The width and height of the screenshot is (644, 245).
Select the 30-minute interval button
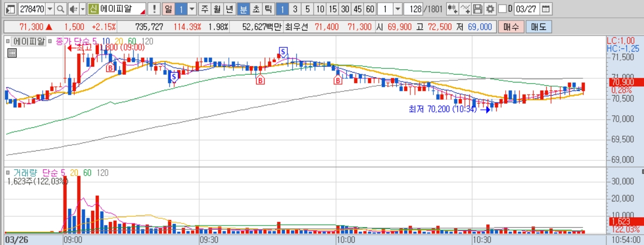click(x=345, y=9)
